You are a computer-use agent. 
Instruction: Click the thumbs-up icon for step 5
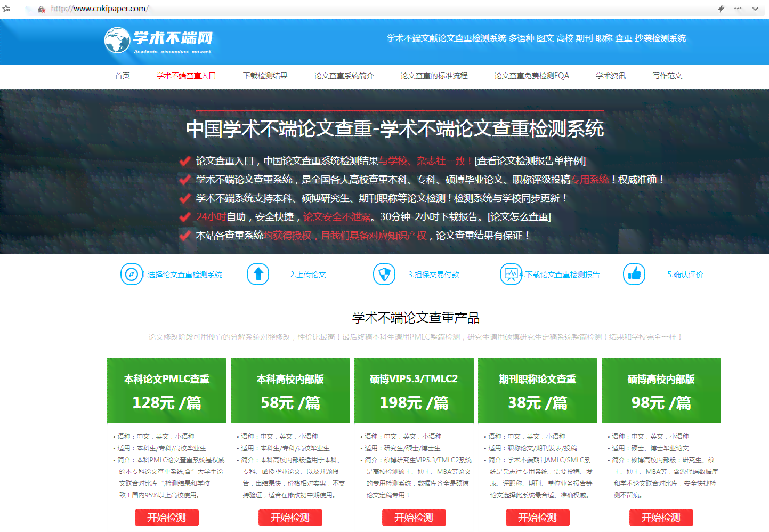tap(634, 274)
